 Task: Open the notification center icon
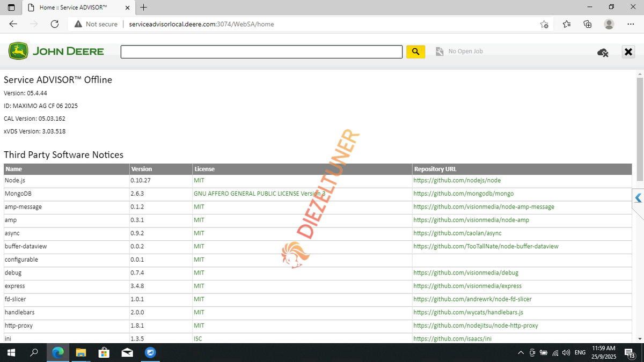point(631,352)
